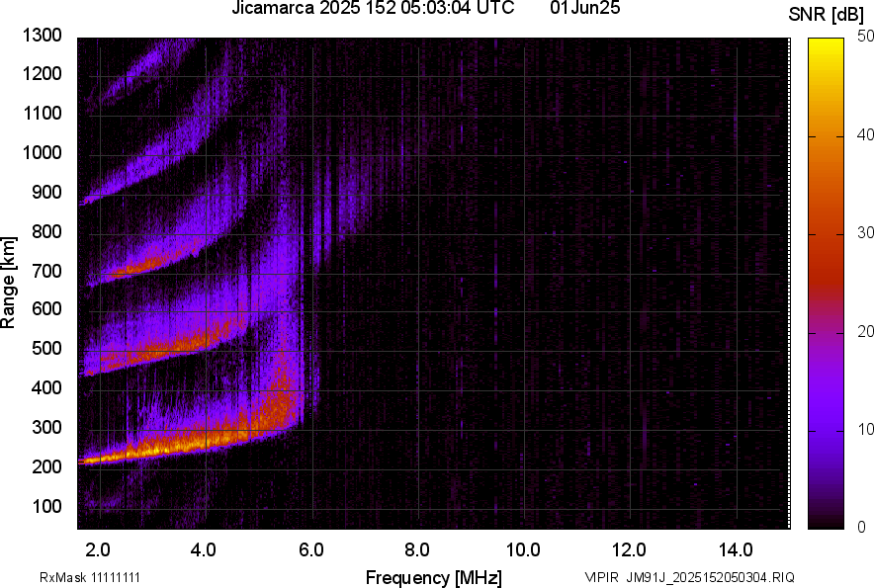Click the range tick label '200'
This screenshot has width=874, height=588.
pos(46,466)
